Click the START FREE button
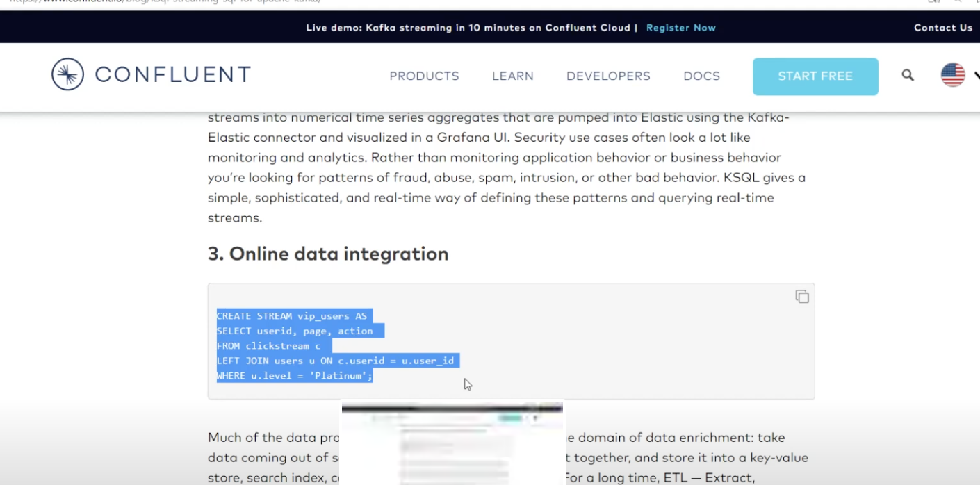980x485 pixels. [x=815, y=76]
